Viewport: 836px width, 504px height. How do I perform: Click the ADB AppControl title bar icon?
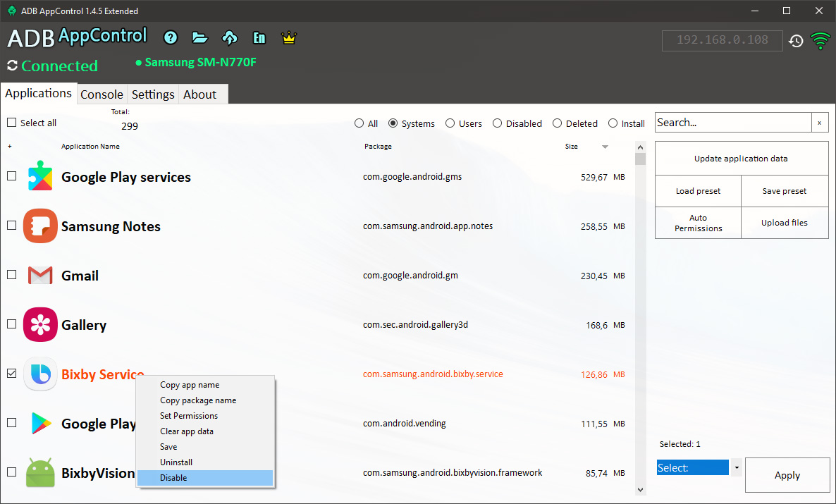(11, 11)
